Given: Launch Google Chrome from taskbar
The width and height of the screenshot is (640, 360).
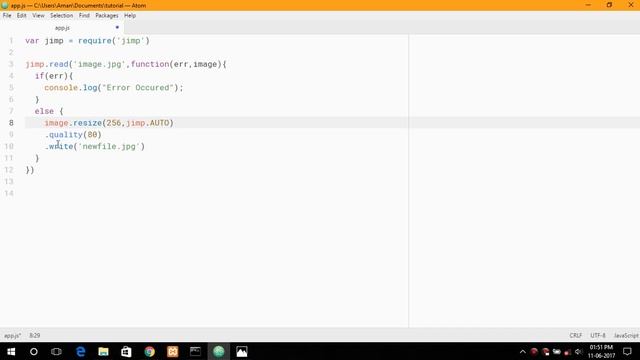Looking at the screenshot, I should click(x=149, y=351).
